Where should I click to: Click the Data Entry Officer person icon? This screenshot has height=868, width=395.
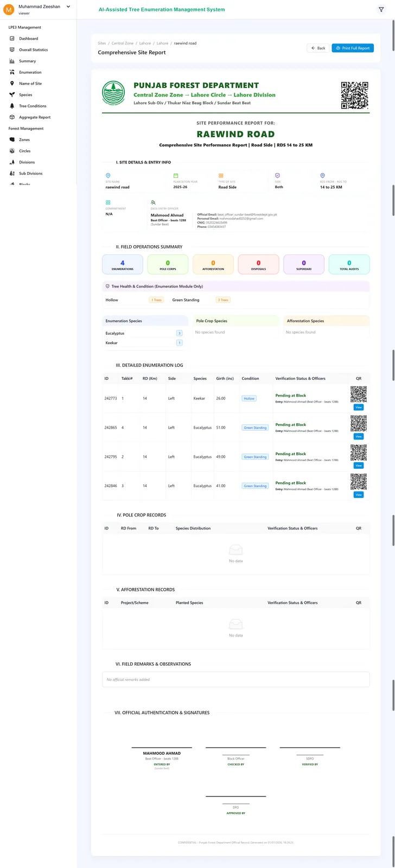coord(153,202)
